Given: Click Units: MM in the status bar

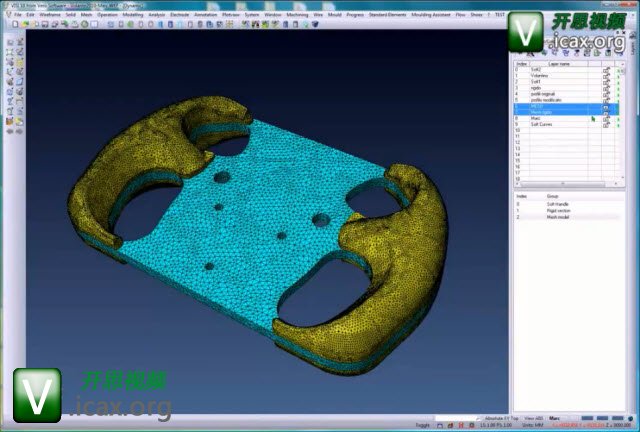Looking at the screenshot, I should point(533,425).
